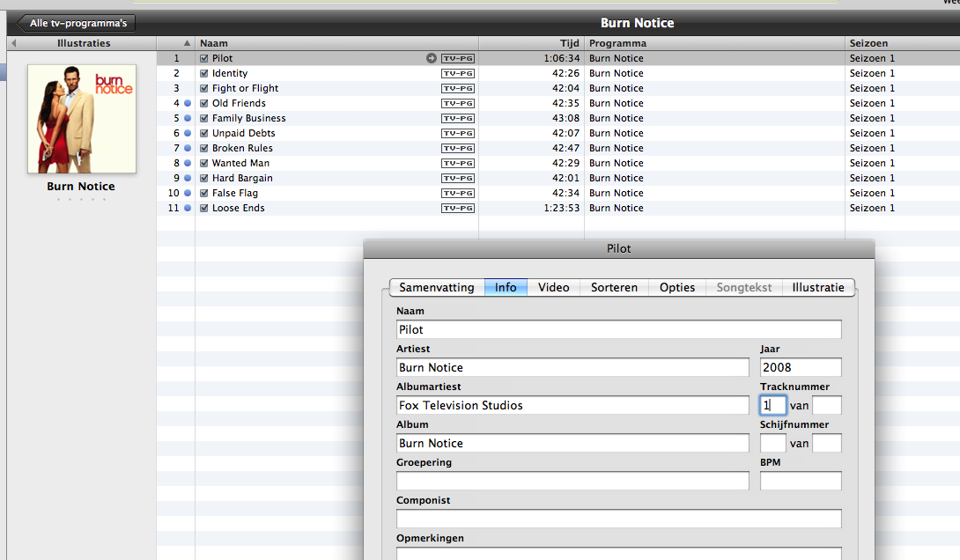Click the Naam field containing Pilot

[618, 330]
